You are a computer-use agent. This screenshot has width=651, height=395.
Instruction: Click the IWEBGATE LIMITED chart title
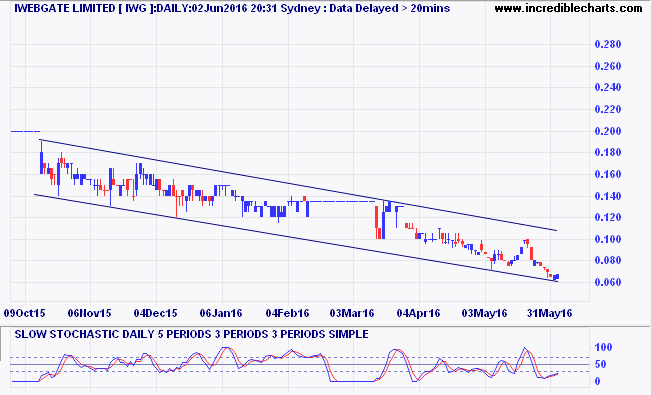tap(232, 8)
